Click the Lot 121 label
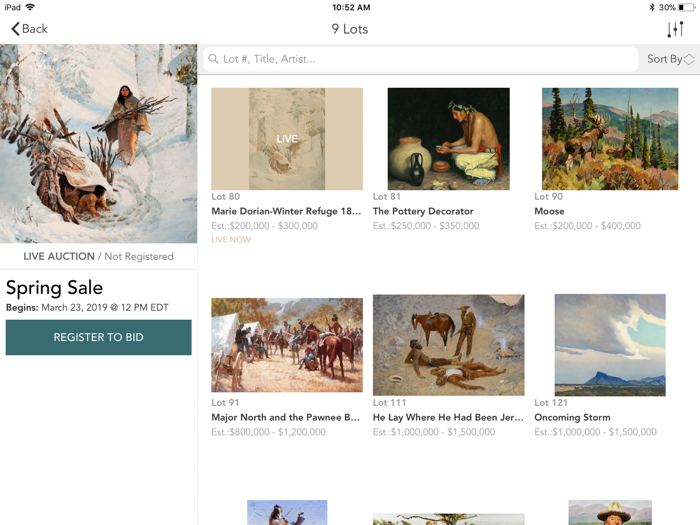Image resolution: width=700 pixels, height=525 pixels. 551,403
